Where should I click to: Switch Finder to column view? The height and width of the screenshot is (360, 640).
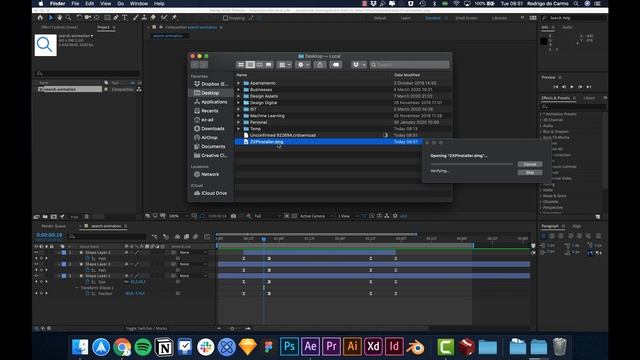pos(259,64)
